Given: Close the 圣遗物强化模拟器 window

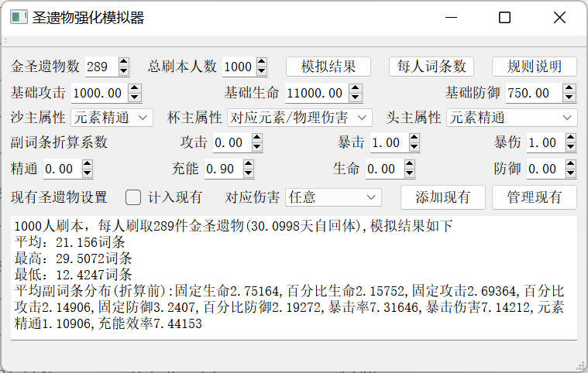Looking at the screenshot, I should (559, 17).
